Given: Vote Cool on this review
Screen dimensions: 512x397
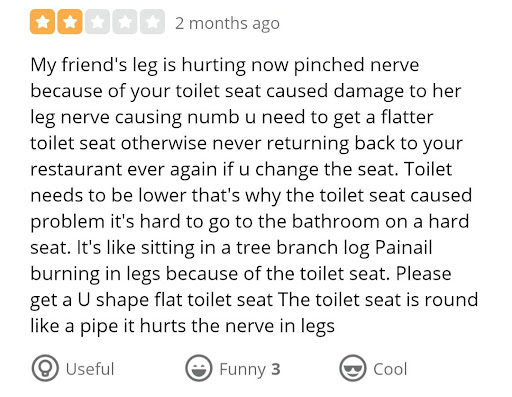Looking at the screenshot, I should pyautogui.click(x=373, y=368).
